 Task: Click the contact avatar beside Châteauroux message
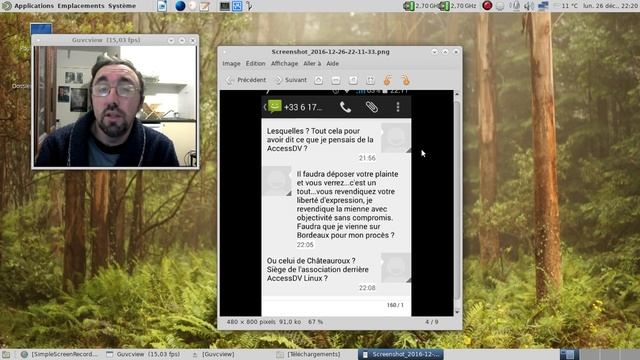point(396,268)
